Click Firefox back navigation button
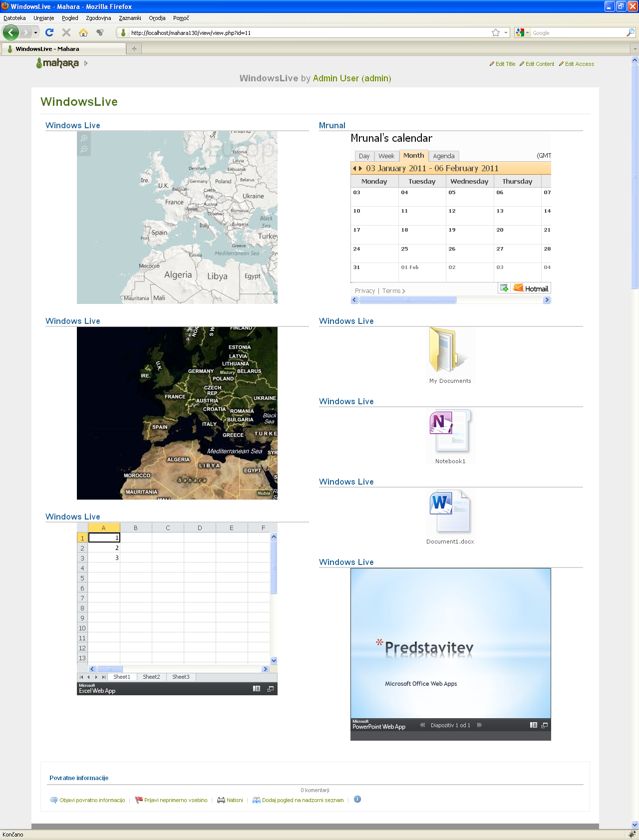The image size is (639, 840). pos(11,32)
